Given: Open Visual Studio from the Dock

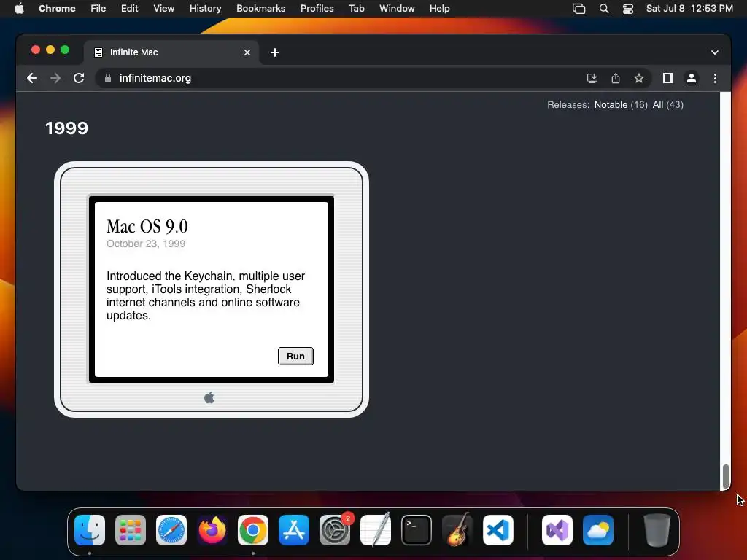Looking at the screenshot, I should coord(557,529).
